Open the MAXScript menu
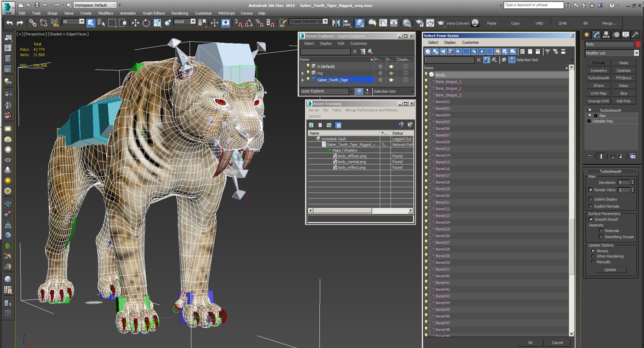Screen dimensions: 644x348 click(x=226, y=13)
